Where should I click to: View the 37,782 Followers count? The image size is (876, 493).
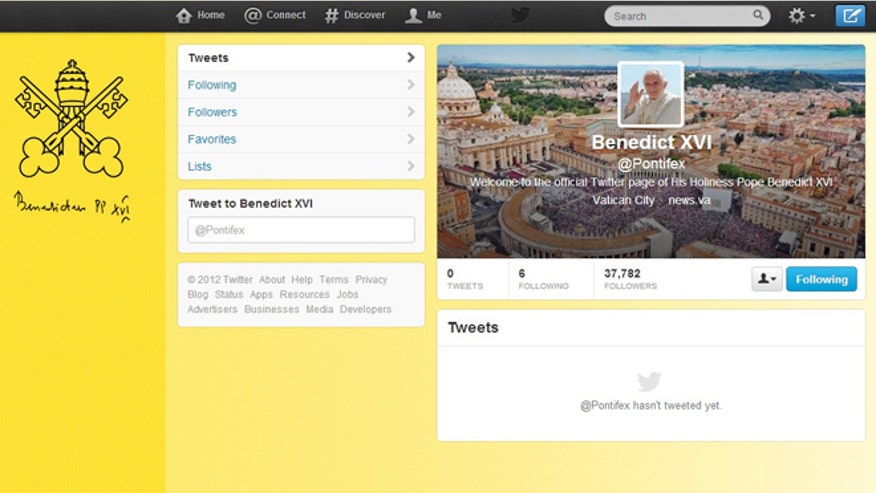click(630, 279)
